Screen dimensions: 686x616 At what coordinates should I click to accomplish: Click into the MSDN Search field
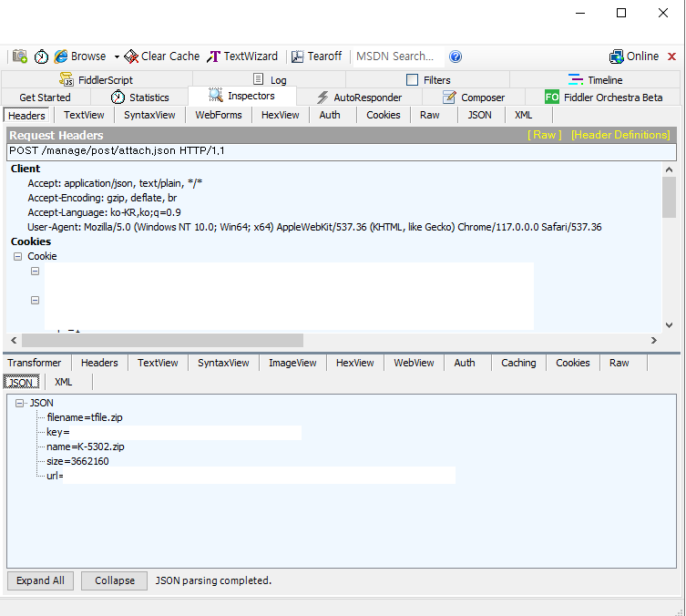pos(398,56)
